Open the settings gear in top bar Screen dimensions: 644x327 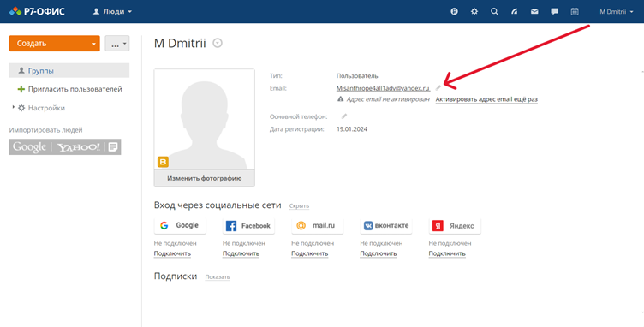[x=474, y=11]
